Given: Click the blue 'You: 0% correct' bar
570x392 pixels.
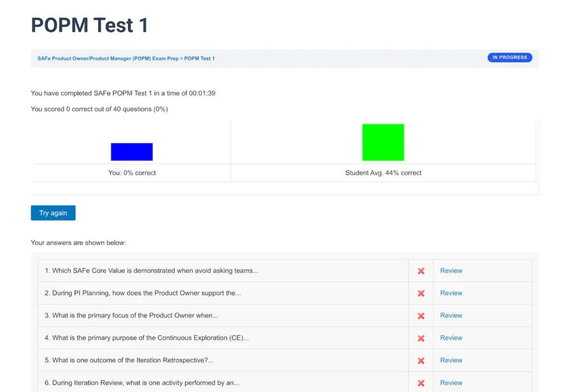Looking at the screenshot, I should point(131,151).
